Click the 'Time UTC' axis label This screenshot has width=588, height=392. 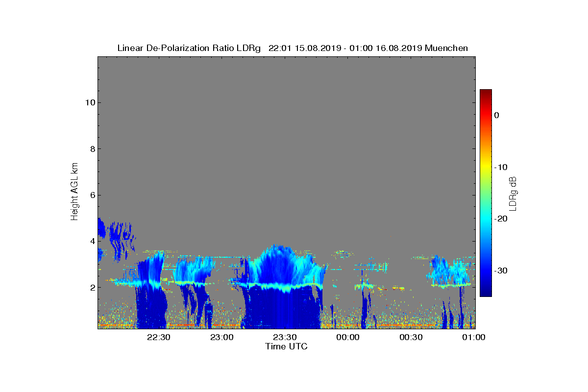pyautogui.click(x=287, y=346)
